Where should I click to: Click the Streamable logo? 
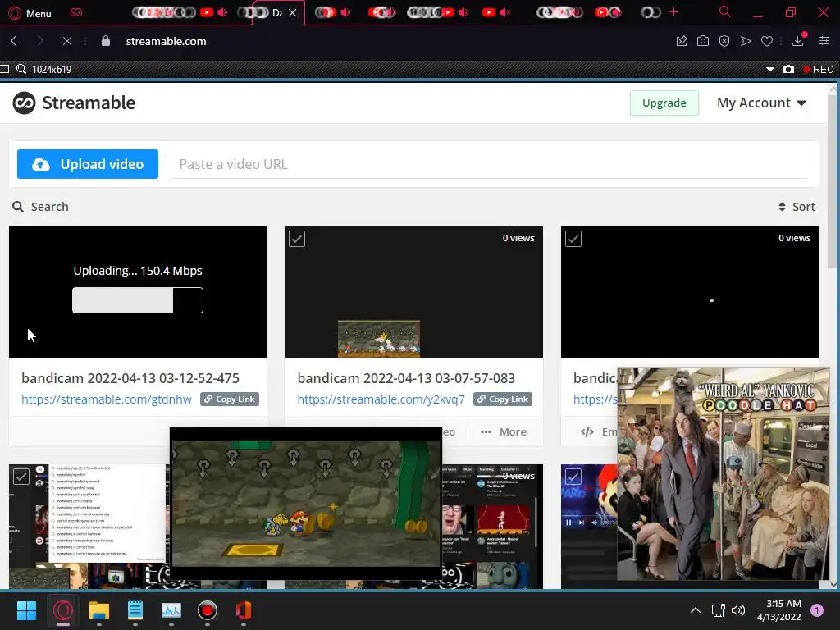tap(74, 103)
